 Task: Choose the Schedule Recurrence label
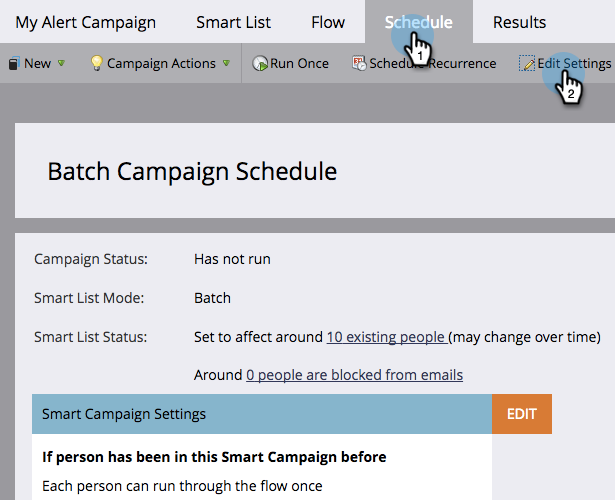tap(434, 63)
